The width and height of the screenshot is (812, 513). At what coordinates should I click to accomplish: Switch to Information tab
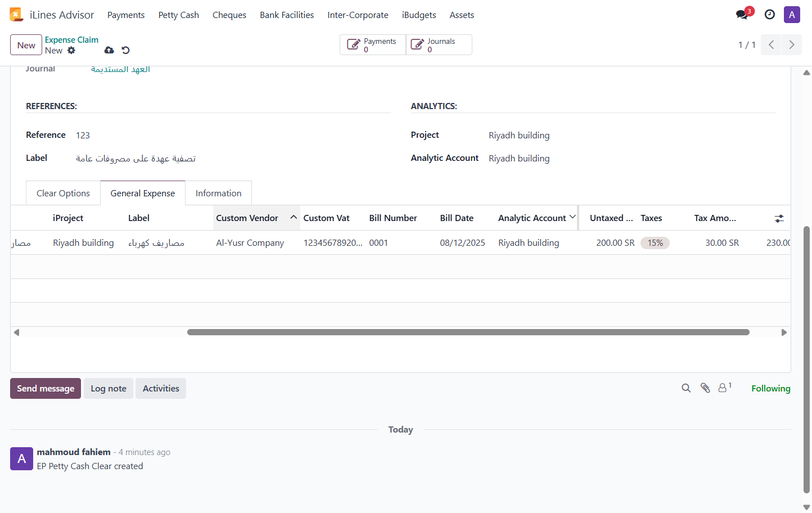219,193
